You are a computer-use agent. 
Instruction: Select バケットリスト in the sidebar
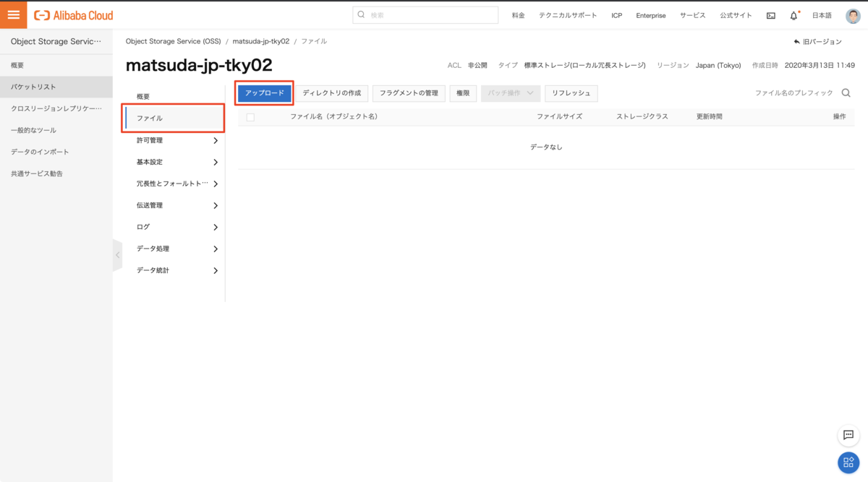34,87
